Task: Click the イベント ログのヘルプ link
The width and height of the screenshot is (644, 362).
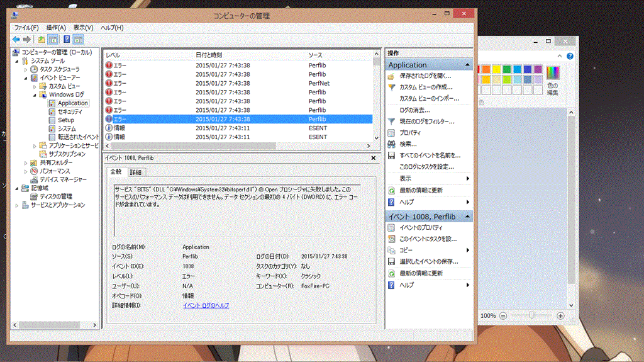Action: 206,305
